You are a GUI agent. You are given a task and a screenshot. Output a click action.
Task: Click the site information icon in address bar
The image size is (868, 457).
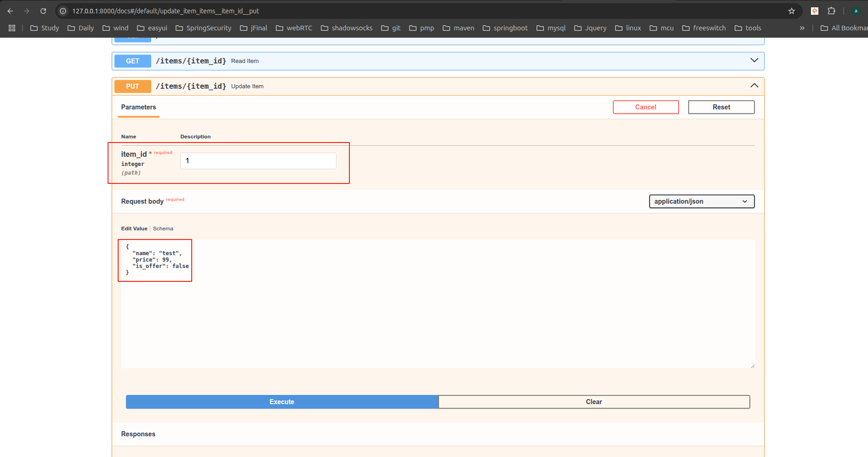(63, 11)
